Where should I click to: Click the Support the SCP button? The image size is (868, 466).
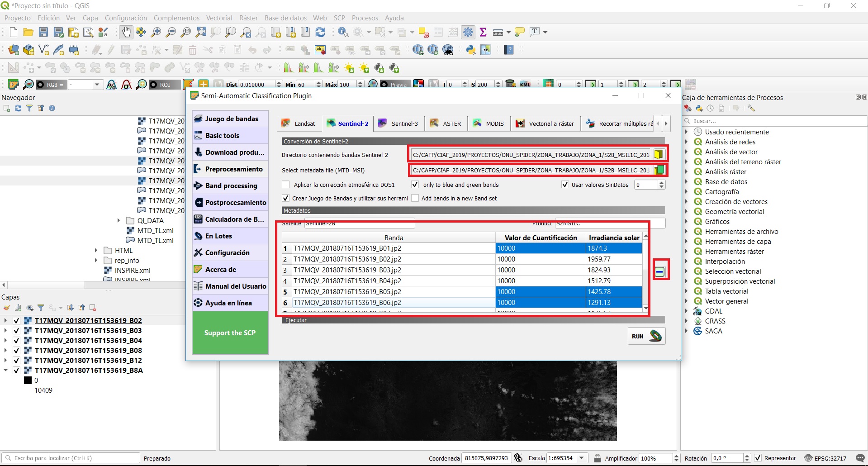(230, 333)
